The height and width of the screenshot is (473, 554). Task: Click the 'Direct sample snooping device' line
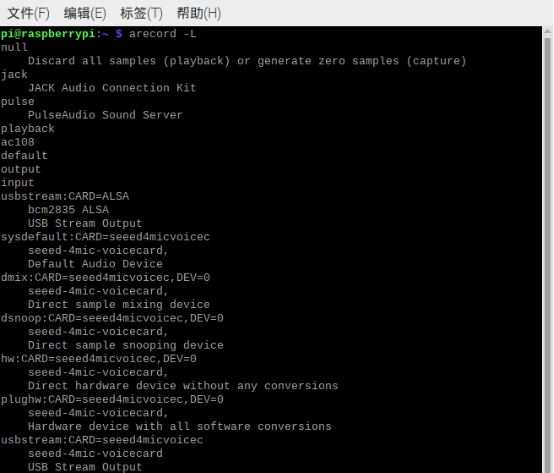[x=125, y=345]
